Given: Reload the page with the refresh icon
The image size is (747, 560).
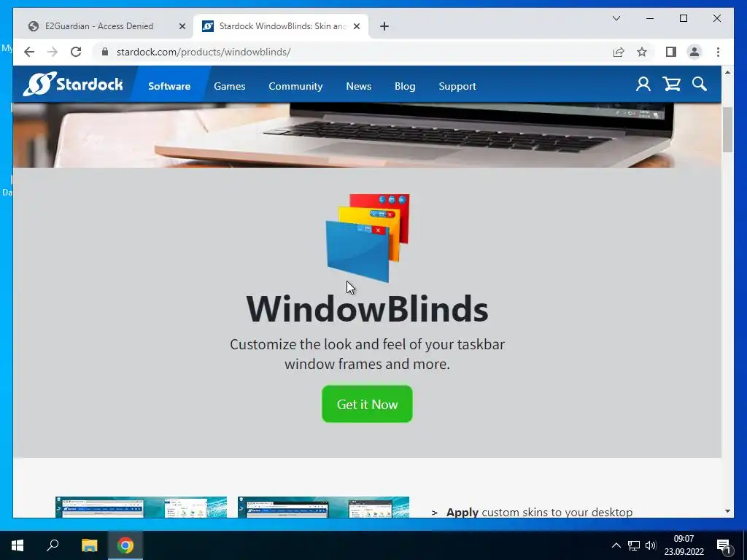Looking at the screenshot, I should [76, 52].
